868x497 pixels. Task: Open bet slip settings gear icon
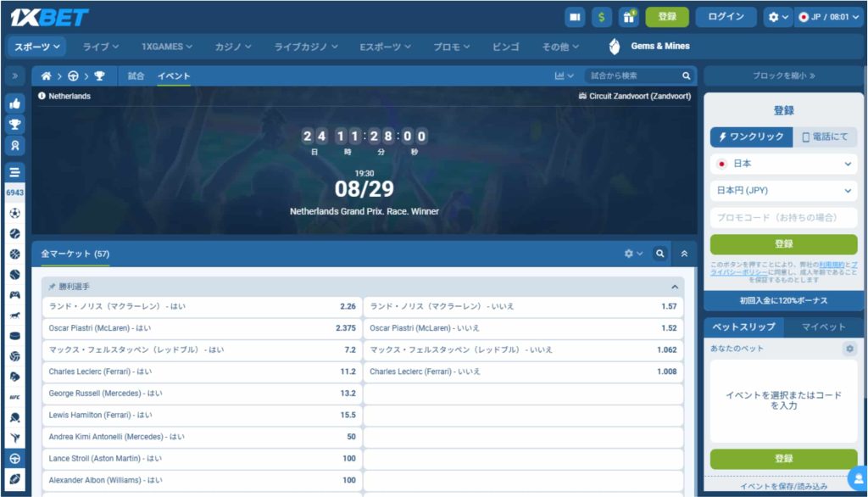pyautogui.click(x=849, y=349)
